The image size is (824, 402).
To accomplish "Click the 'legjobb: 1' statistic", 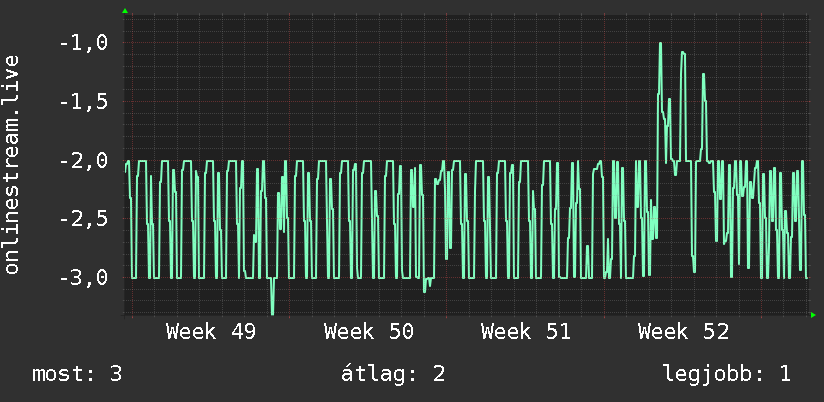I will pos(727,374).
